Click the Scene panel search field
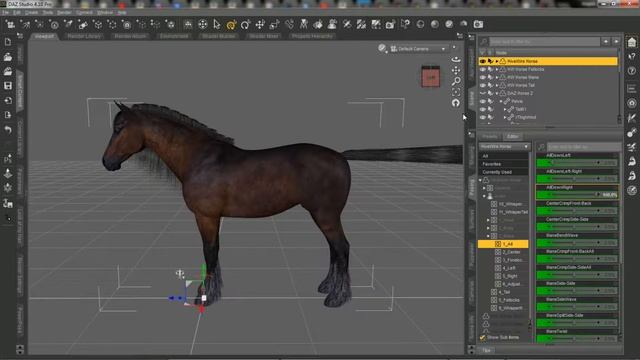 pos(544,42)
